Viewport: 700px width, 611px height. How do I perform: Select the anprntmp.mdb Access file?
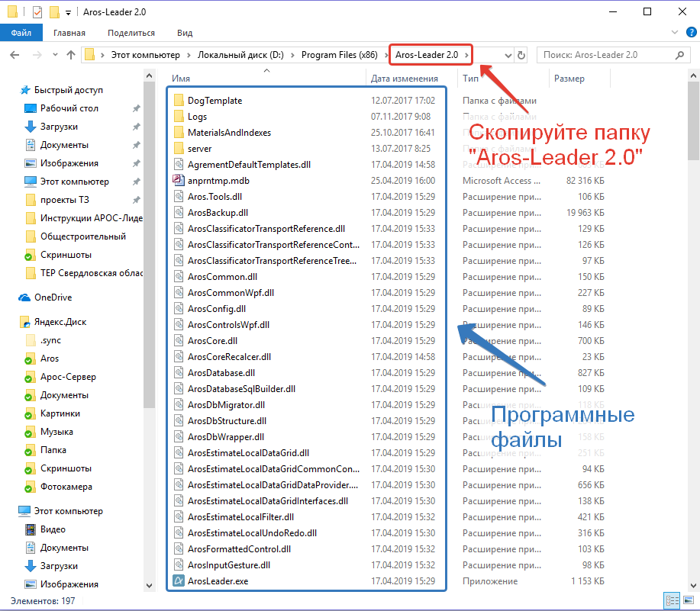point(218,181)
